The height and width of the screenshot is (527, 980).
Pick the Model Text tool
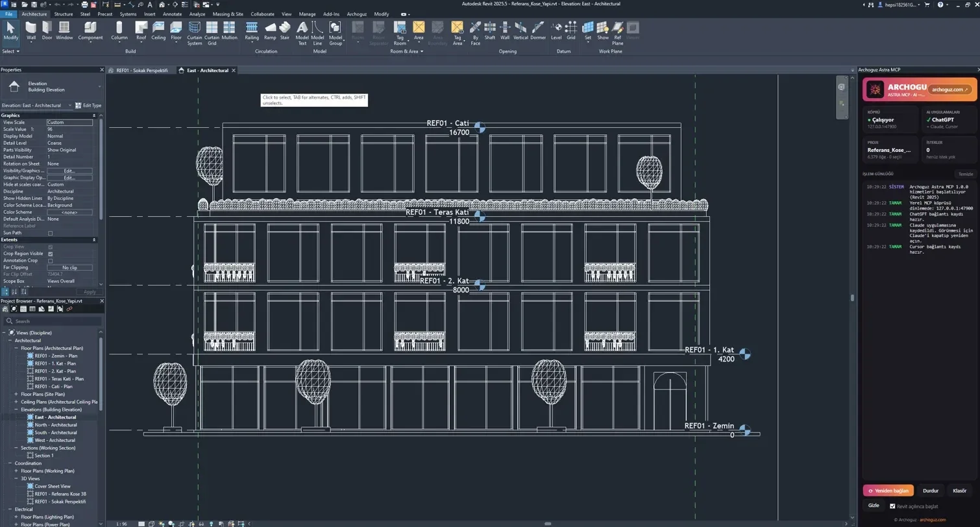[x=302, y=32]
